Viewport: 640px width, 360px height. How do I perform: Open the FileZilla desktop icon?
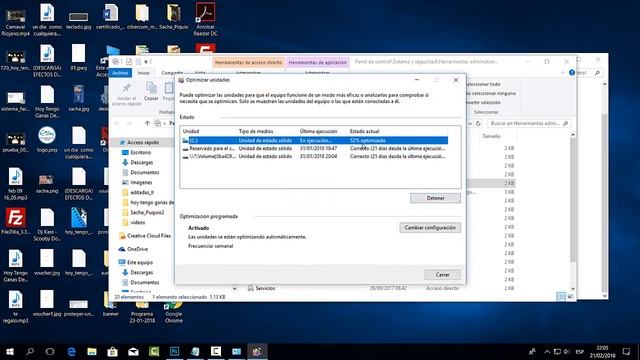(16, 222)
